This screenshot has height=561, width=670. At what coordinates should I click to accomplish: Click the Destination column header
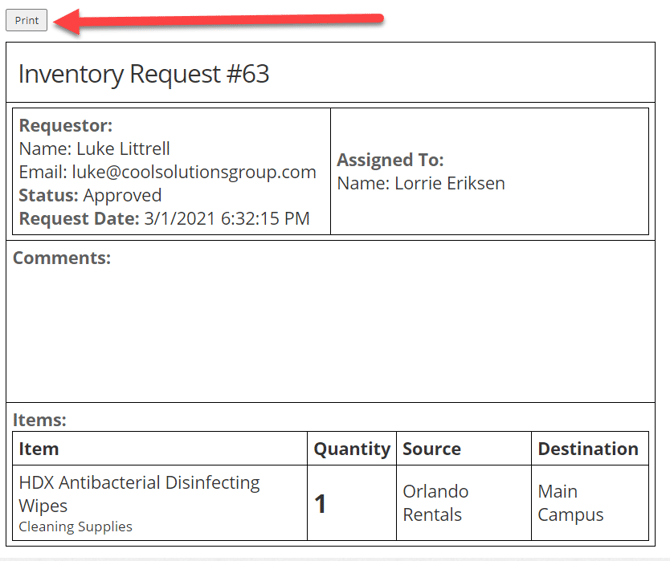(x=588, y=449)
